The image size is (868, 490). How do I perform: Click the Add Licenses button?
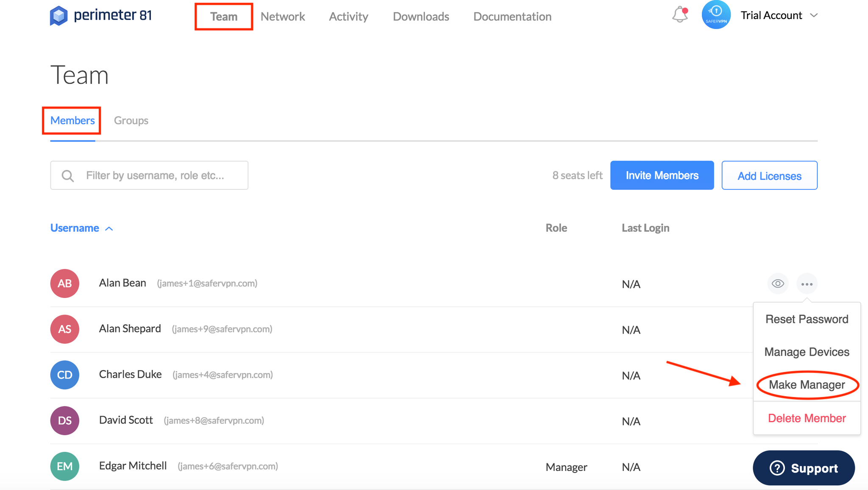coord(769,175)
